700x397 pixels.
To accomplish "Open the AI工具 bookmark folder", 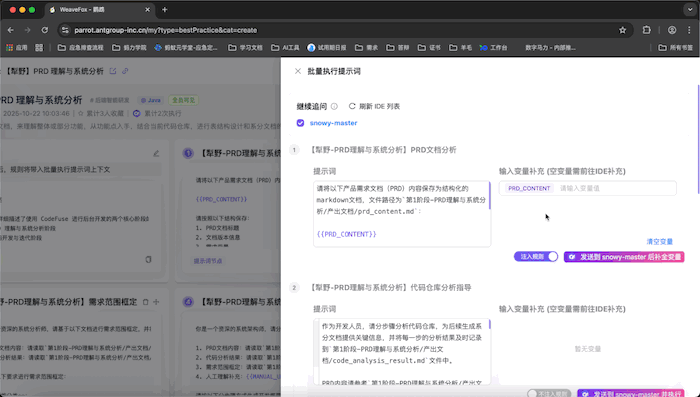I will click(x=285, y=47).
